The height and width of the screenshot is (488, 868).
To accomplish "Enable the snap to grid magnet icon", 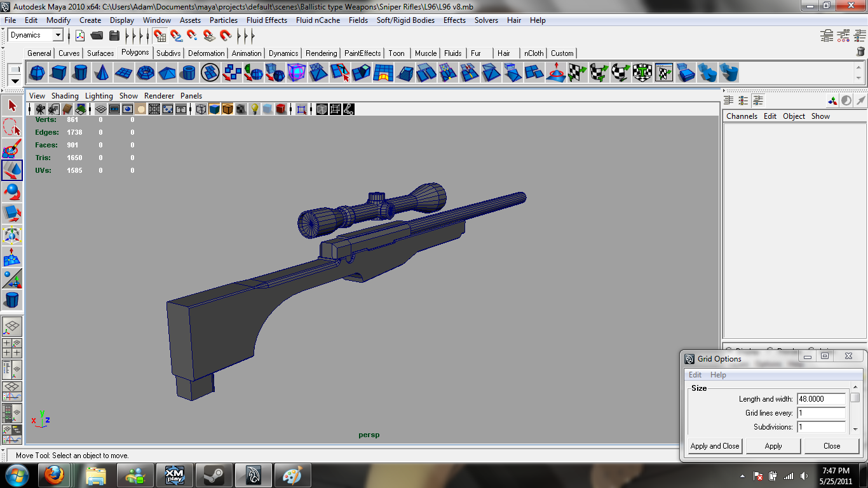I will [x=161, y=35].
